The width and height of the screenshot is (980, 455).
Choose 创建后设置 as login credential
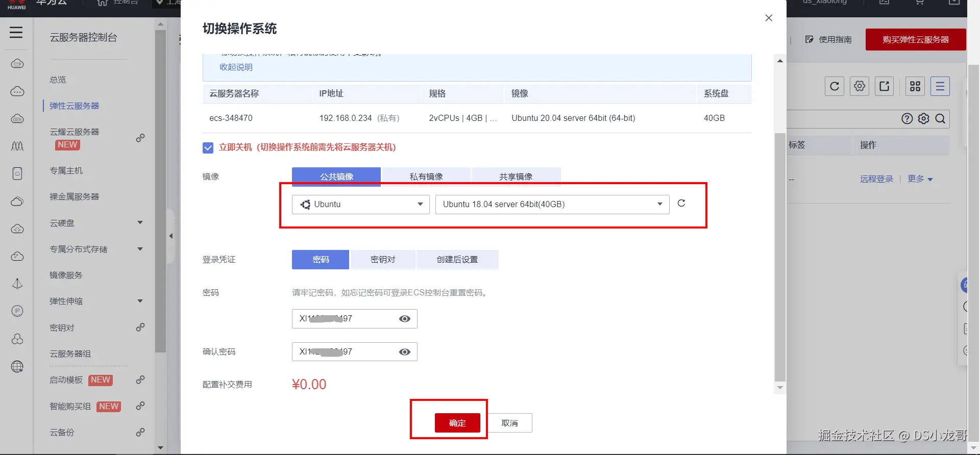(457, 259)
